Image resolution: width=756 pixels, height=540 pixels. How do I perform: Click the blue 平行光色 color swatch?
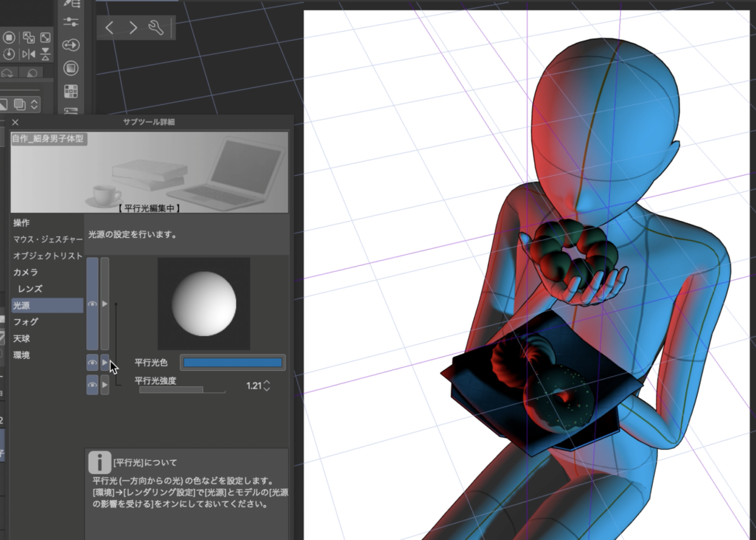pyautogui.click(x=233, y=363)
